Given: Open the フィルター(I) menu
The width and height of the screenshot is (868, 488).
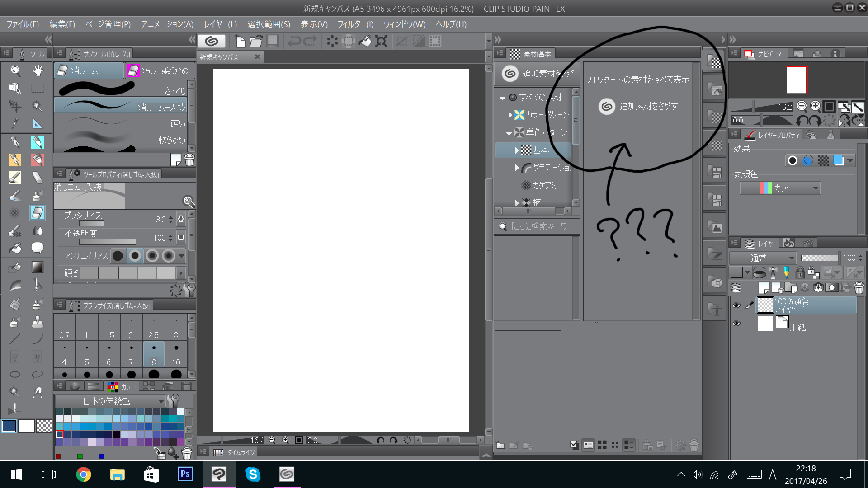Looking at the screenshot, I should 355,24.
